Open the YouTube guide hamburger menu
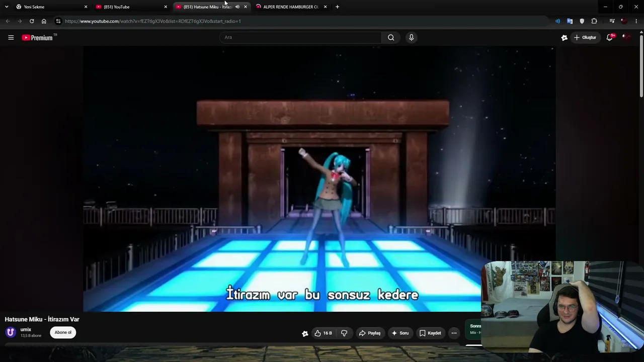This screenshot has width=644, height=362. (11, 38)
